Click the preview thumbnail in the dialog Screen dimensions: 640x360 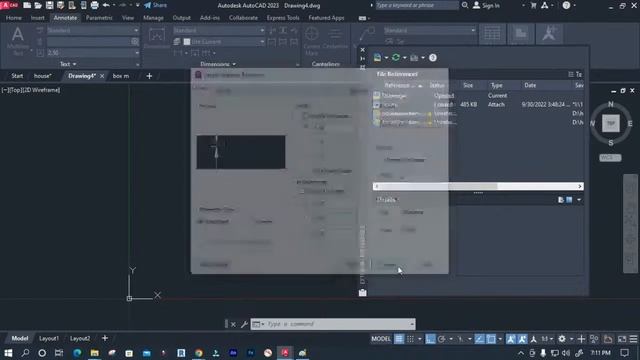pos(241,152)
